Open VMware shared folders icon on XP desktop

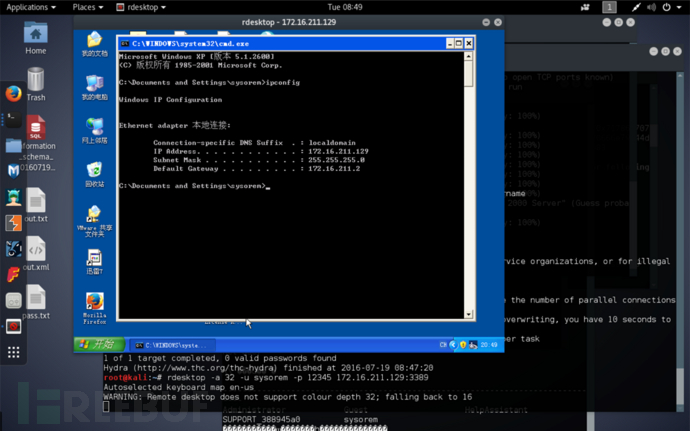95,221
